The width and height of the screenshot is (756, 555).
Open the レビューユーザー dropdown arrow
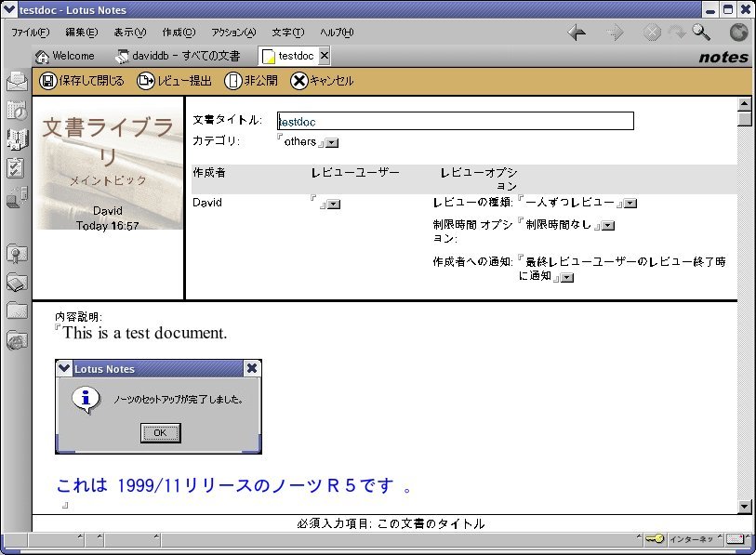click(x=334, y=205)
